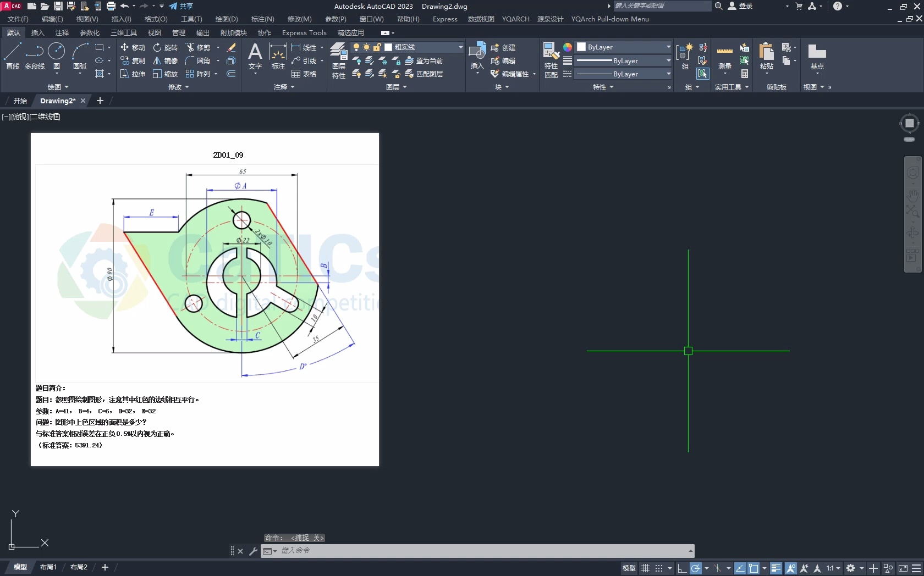924x576 pixels.
Task: Toggle grid display in status bar
Action: pos(645,568)
